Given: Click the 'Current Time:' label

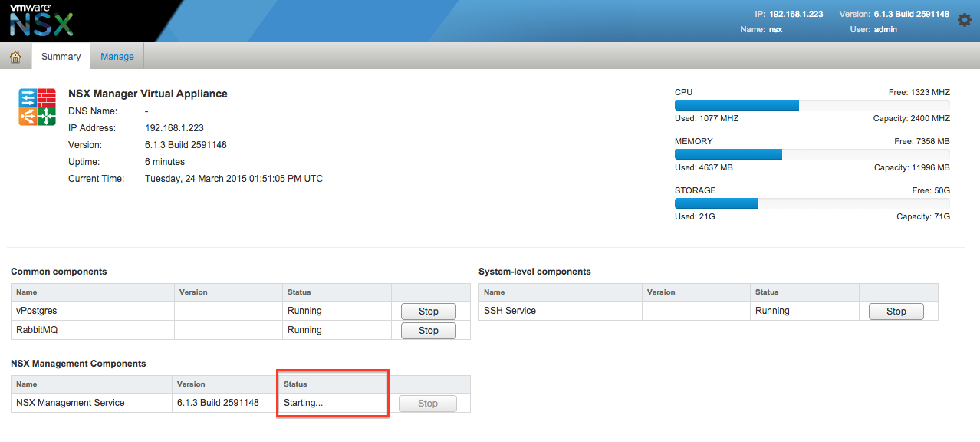Looking at the screenshot, I should pos(96,179).
